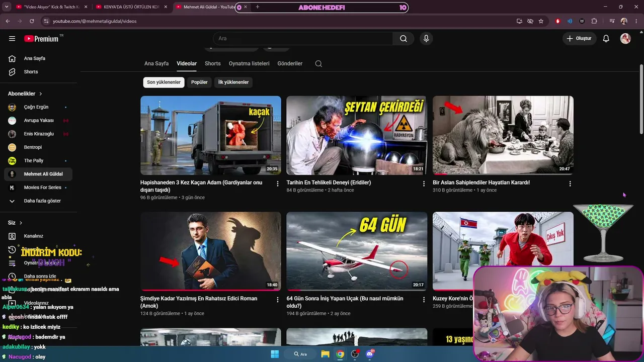Open the Windows Start menu
Screen dimensions: 644x362
click(x=275, y=354)
